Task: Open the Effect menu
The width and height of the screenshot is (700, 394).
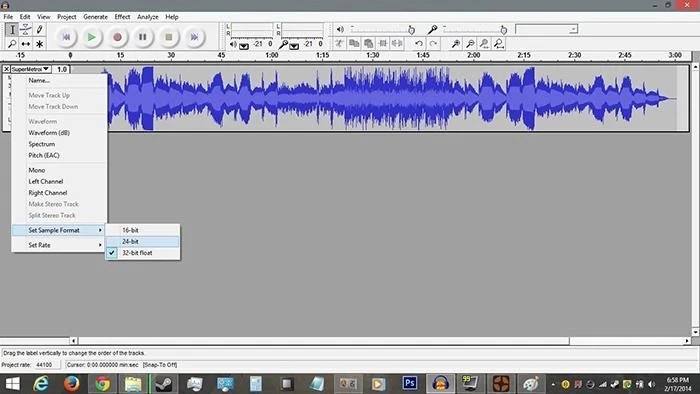Action: pyautogui.click(x=122, y=17)
